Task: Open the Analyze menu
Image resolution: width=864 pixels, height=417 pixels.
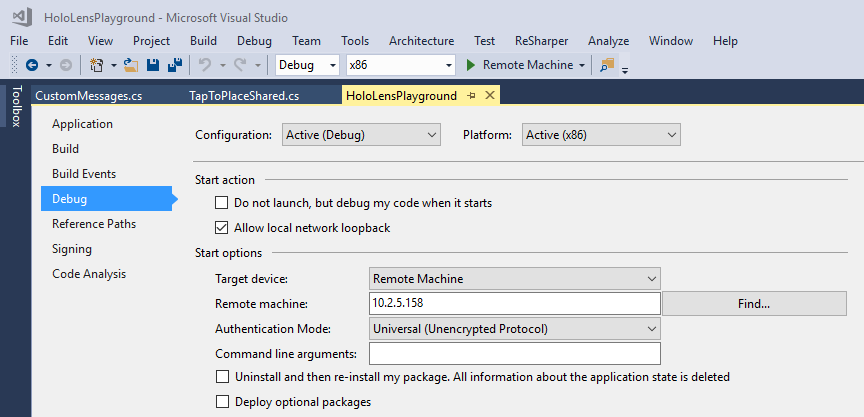Action: pos(608,41)
